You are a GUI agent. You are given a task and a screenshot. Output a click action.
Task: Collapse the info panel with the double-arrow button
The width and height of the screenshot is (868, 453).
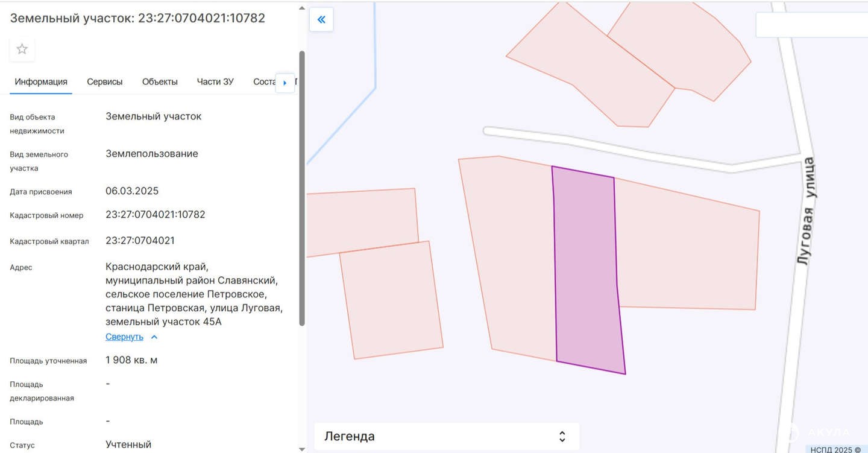pos(321,19)
